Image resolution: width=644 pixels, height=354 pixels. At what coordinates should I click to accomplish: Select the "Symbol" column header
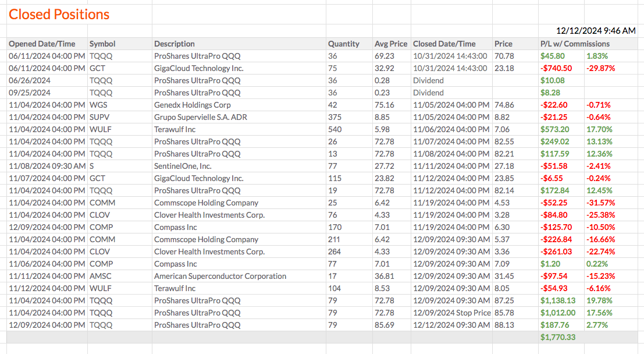coord(102,44)
